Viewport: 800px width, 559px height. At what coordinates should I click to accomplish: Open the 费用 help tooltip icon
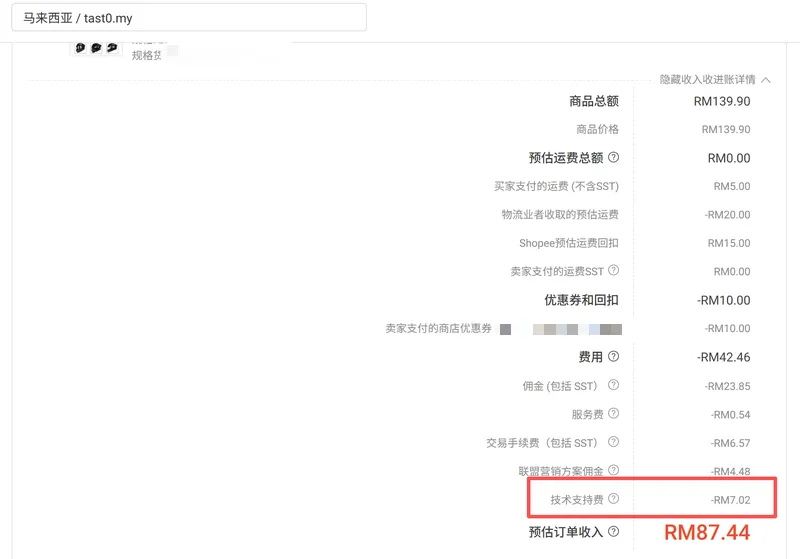[613, 356]
